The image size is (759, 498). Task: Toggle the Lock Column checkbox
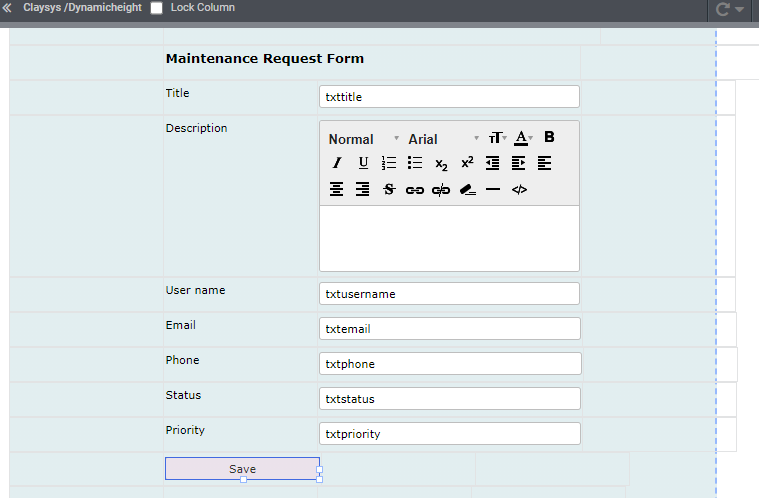click(x=156, y=8)
